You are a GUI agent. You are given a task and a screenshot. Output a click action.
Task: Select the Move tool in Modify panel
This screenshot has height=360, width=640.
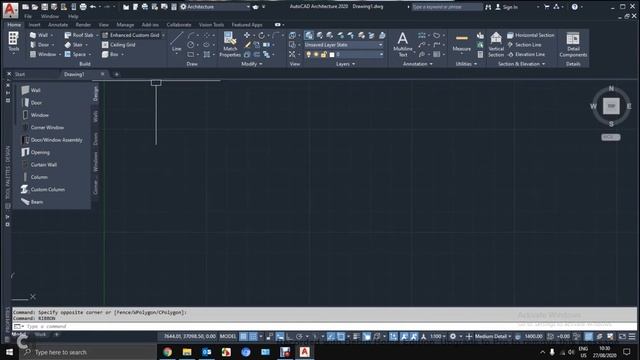coord(247,35)
